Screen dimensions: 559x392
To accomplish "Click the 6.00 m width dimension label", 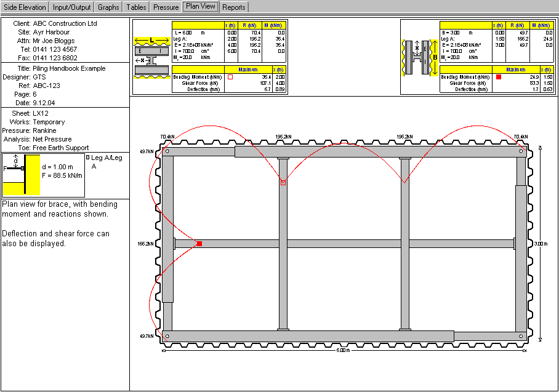I will pos(343,351).
